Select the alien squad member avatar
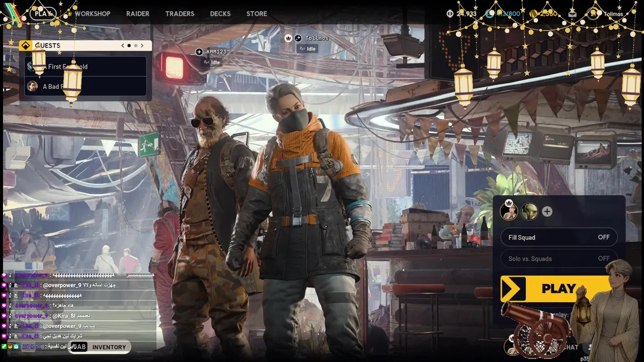The image size is (644, 362). point(529,211)
